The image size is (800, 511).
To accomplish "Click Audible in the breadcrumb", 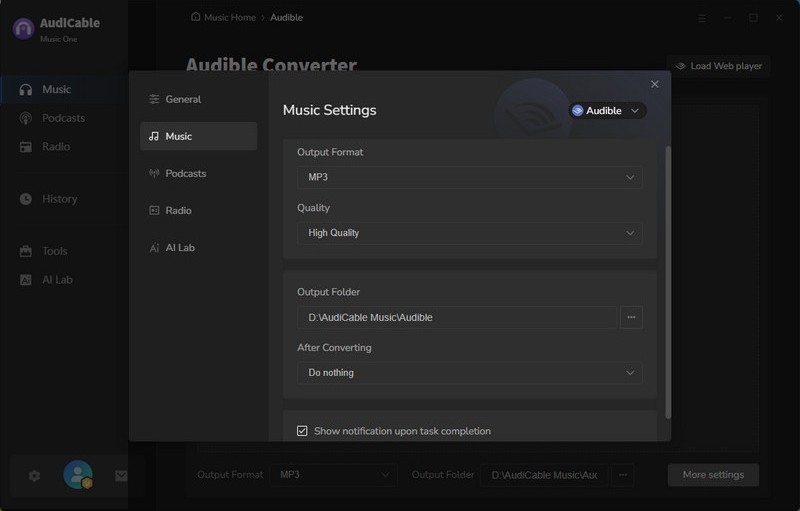I will tap(286, 17).
